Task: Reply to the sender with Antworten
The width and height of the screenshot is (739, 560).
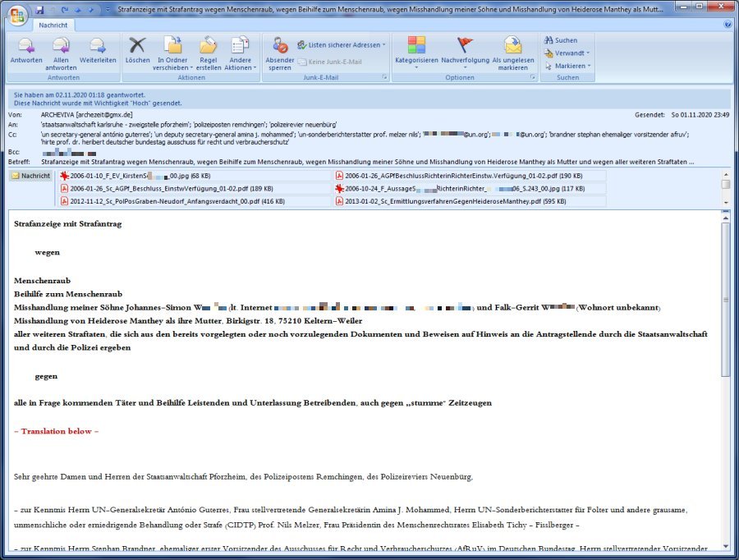Action: pos(26,50)
